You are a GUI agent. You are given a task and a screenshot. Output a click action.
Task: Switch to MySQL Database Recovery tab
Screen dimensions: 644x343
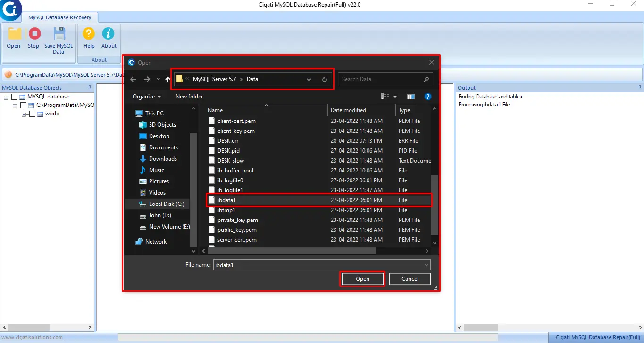pyautogui.click(x=60, y=17)
